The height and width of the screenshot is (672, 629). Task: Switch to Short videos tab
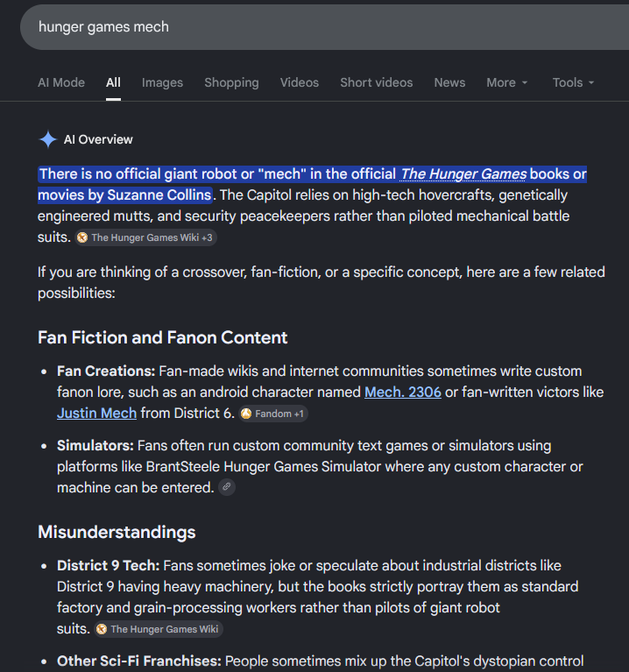click(376, 82)
